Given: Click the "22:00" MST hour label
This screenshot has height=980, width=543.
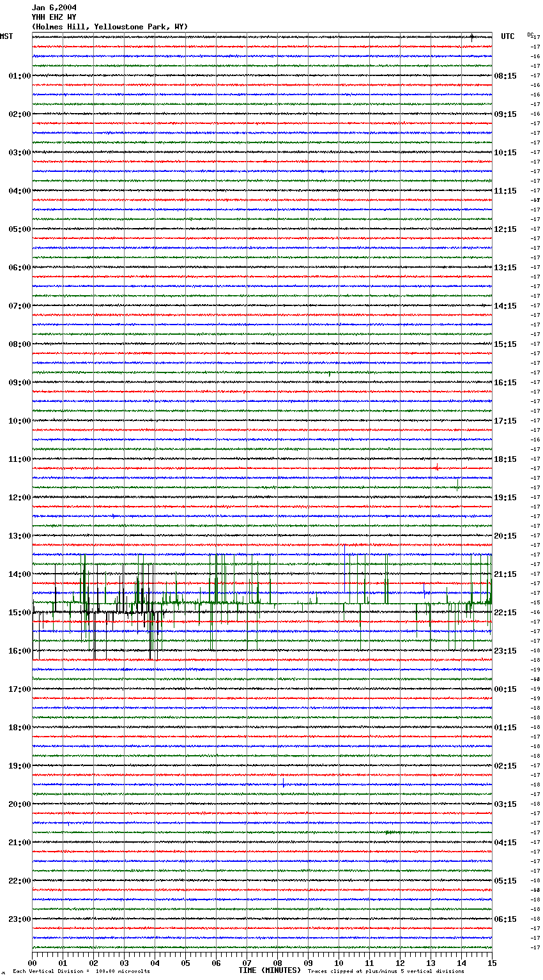Looking at the screenshot, I should coord(20,881).
